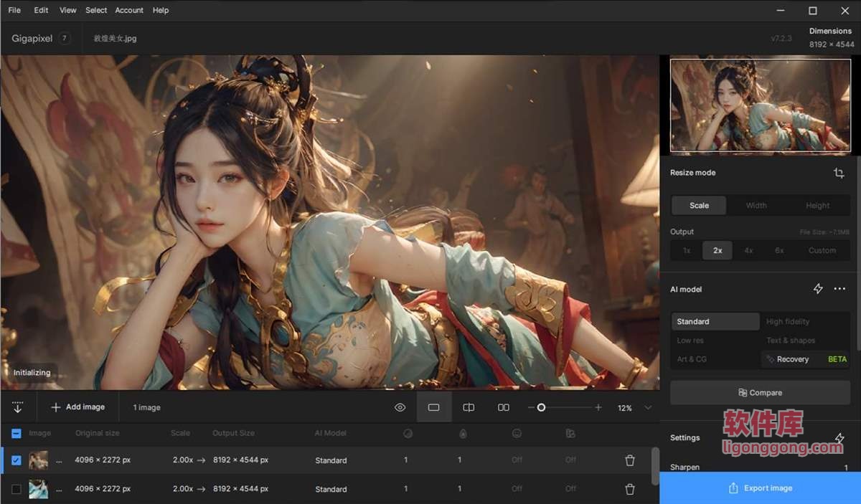Click the Settings auto lightning icon
This screenshot has height=504, width=861.
click(839, 438)
